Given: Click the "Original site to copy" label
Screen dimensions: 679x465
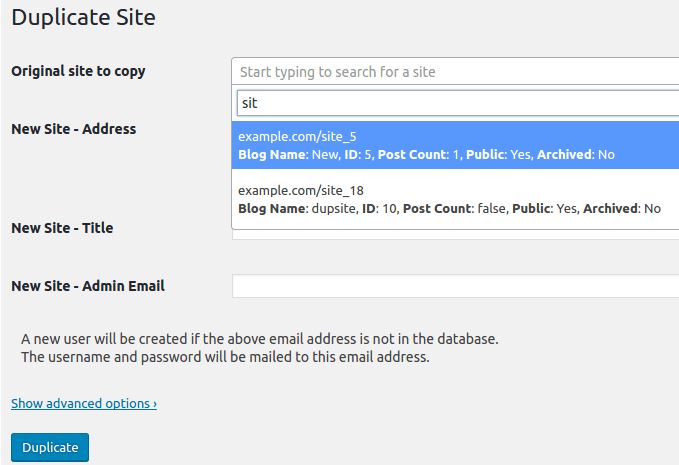Looking at the screenshot, I should click(78, 71).
